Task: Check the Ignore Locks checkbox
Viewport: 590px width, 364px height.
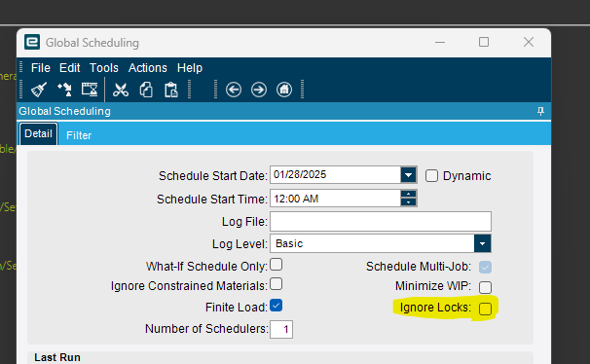Action: (x=486, y=309)
